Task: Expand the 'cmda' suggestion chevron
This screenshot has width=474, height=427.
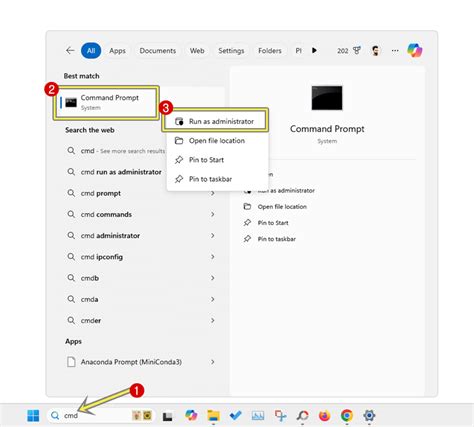Action: pos(212,299)
